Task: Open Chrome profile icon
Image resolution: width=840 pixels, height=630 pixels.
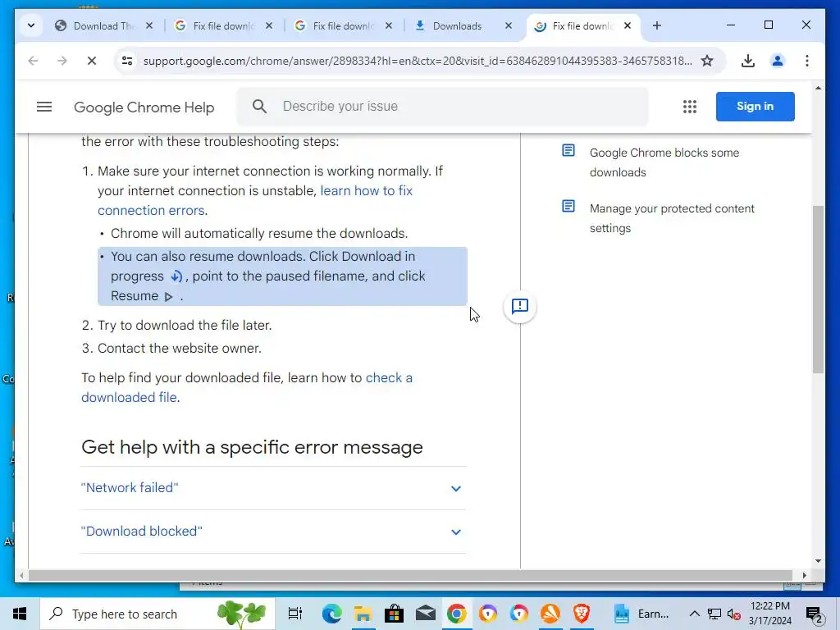Action: [778, 61]
